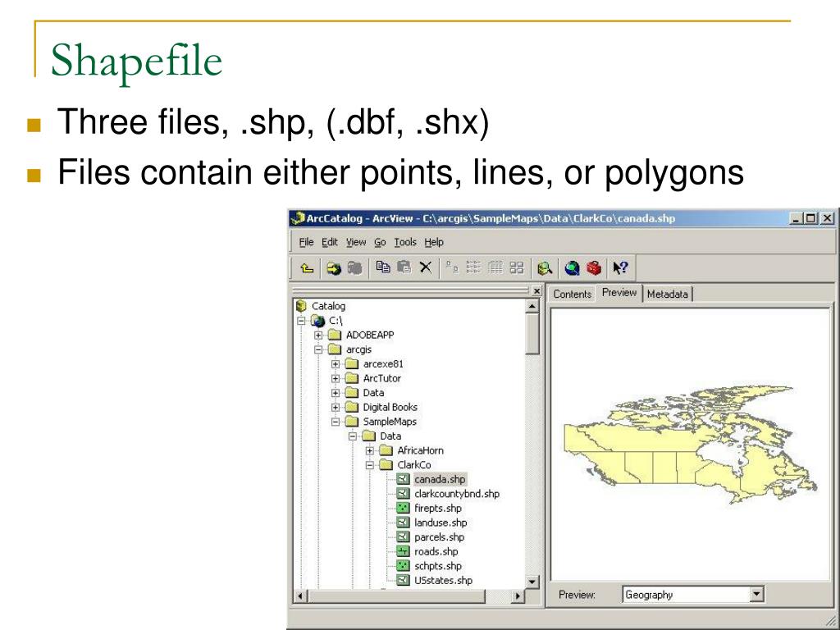Open the Preview Geography dropdown
This screenshot has width=840, height=630.
756,594
